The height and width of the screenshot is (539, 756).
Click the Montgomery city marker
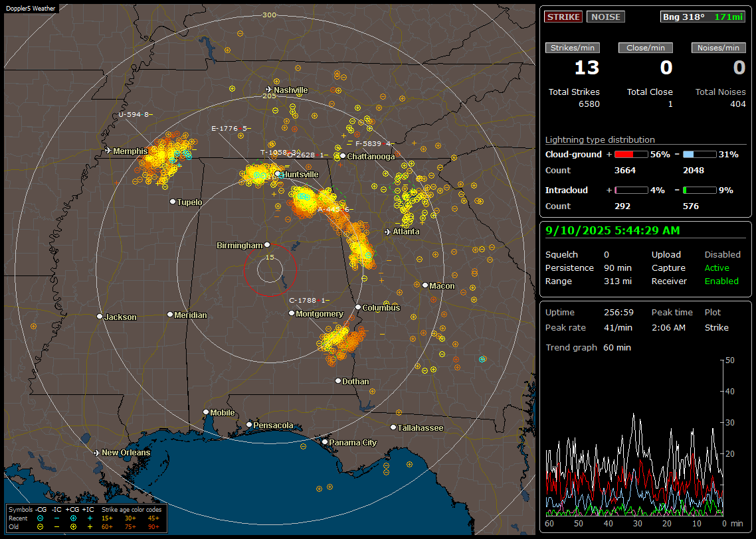(x=291, y=313)
